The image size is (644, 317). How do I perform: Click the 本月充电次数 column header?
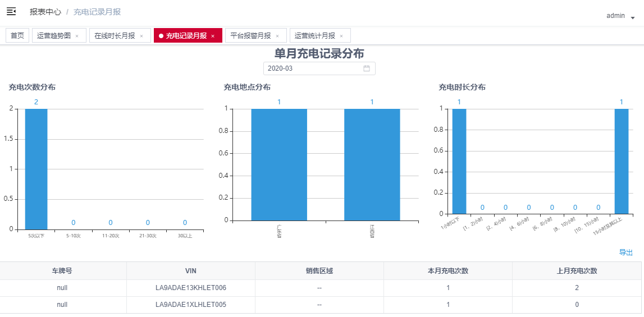[447, 271]
